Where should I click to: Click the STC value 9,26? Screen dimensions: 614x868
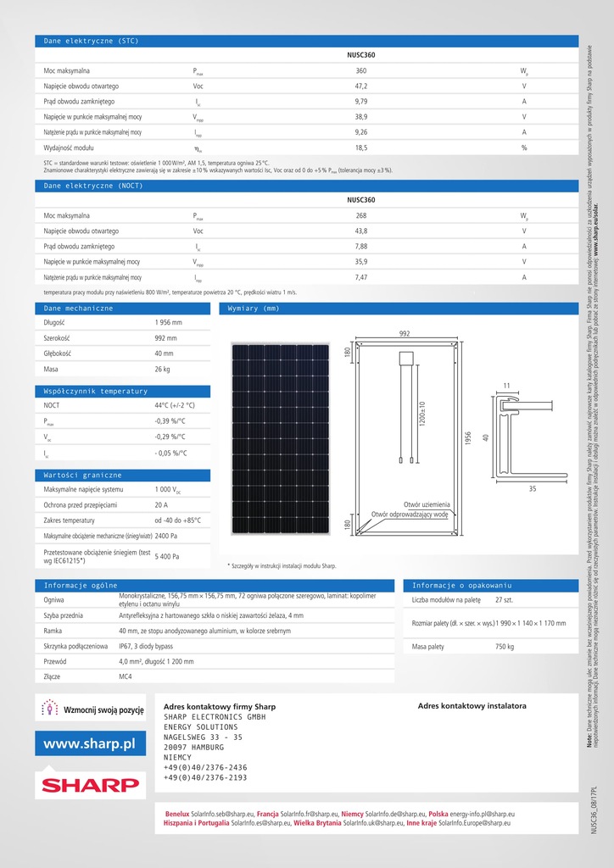click(361, 132)
